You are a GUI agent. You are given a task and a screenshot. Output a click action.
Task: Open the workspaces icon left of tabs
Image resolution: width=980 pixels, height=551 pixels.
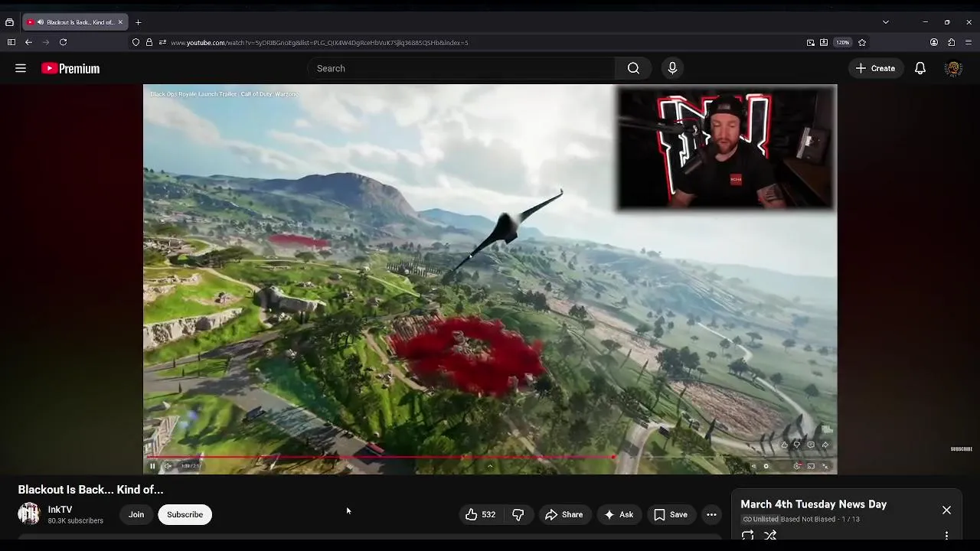9,22
